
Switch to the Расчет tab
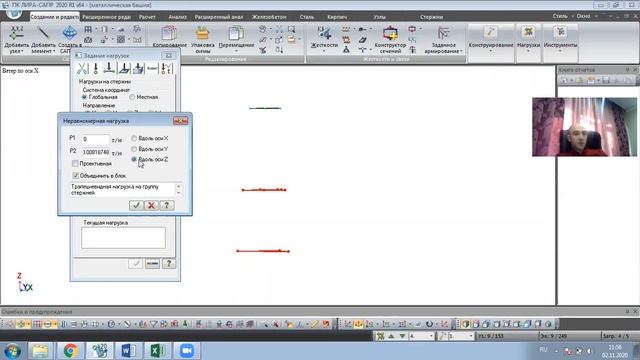(x=147, y=17)
